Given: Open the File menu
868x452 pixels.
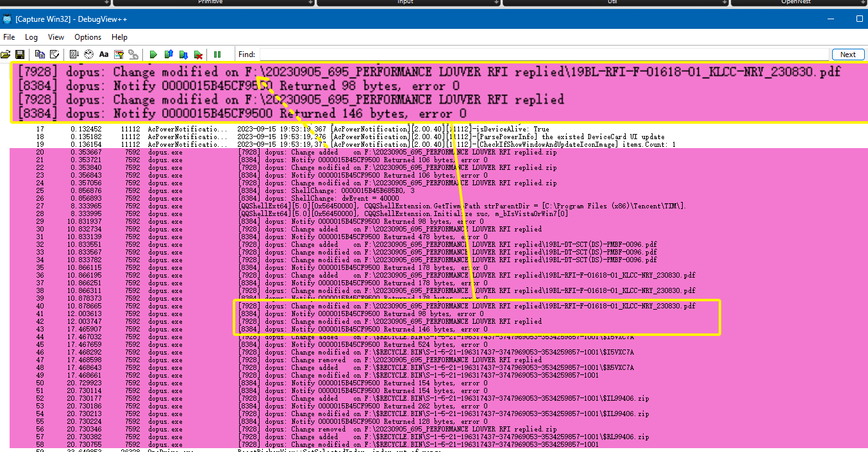Looking at the screenshot, I should coord(9,37).
